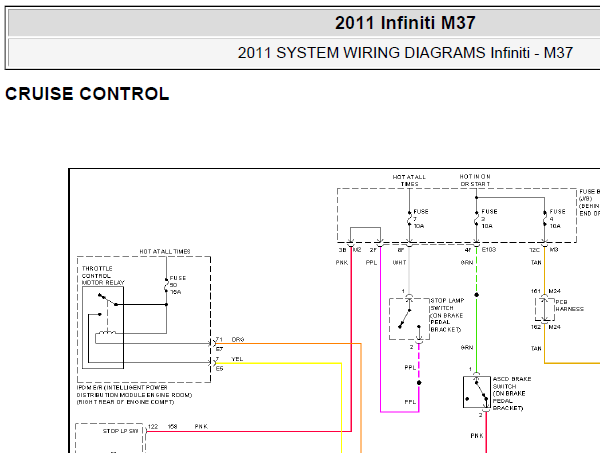
Task: Select the "WHT" wire color label
Action: (399, 262)
